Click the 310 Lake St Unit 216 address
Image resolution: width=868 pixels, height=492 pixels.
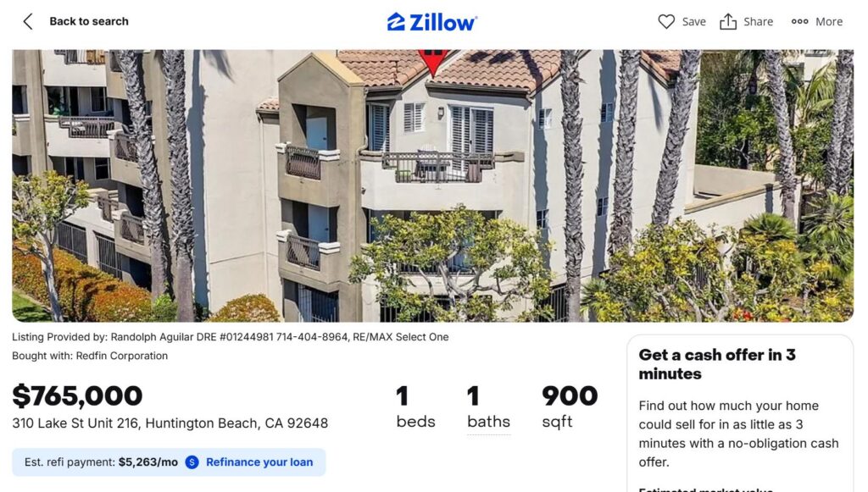[170, 423]
